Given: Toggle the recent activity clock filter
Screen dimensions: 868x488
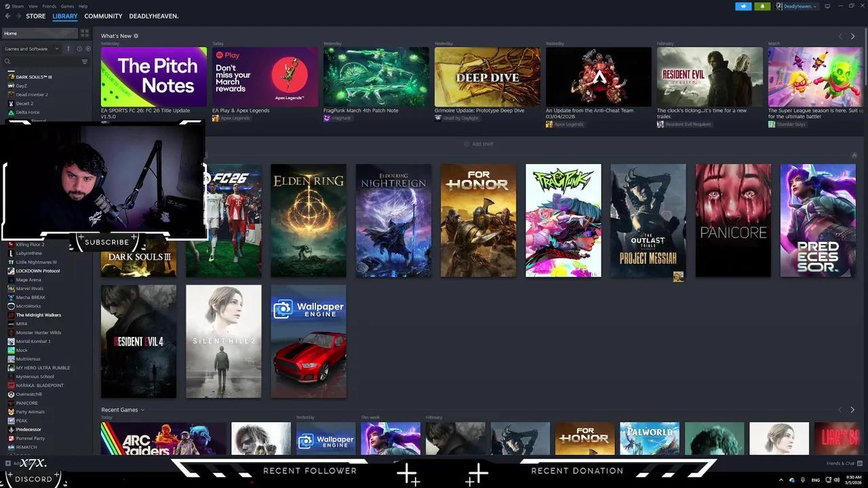Looking at the screenshot, I should pyautogui.click(x=79, y=49).
